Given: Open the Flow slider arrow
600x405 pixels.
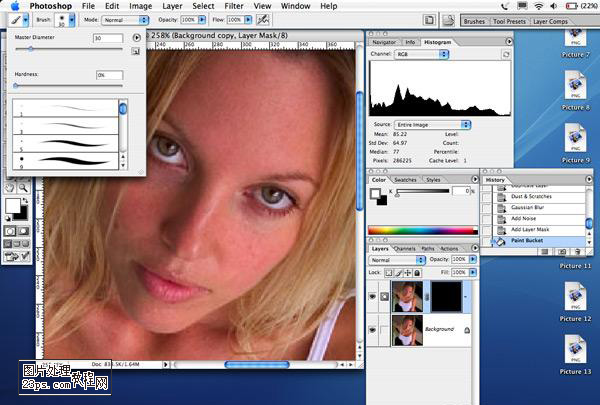Looking at the screenshot, I should pos(248,20).
